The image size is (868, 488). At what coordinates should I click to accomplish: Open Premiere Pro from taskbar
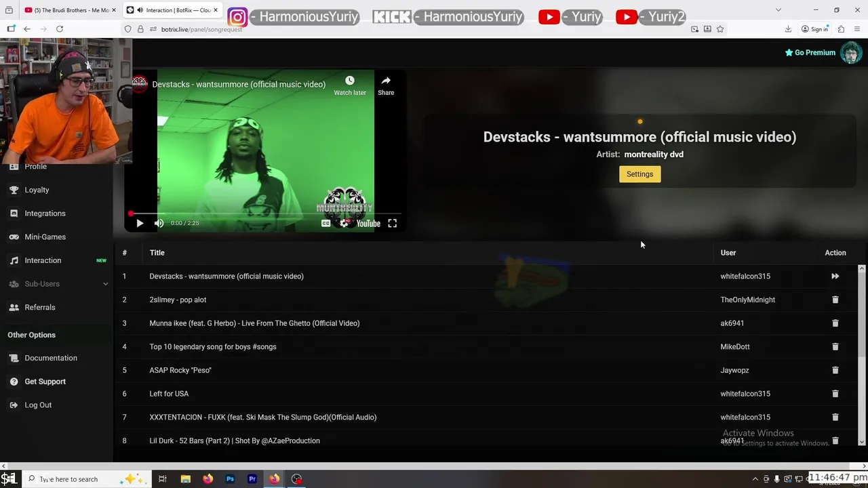pos(252,479)
